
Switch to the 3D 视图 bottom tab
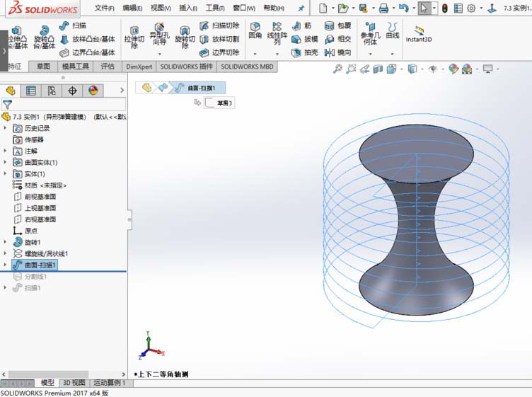[74, 383]
